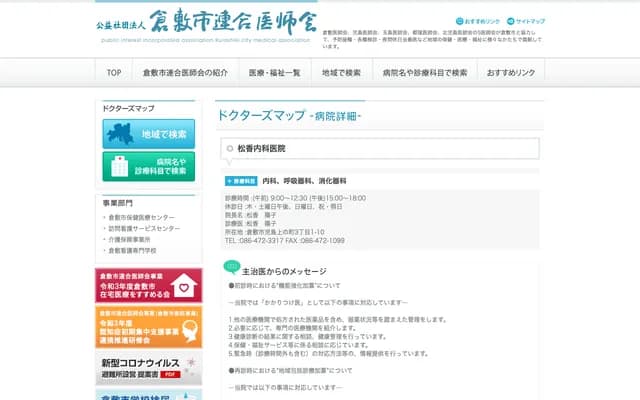Open the 新型コロナウイルス 避難所設営 PDF banner
Screen dimensions: 640x400
[x=148, y=366]
